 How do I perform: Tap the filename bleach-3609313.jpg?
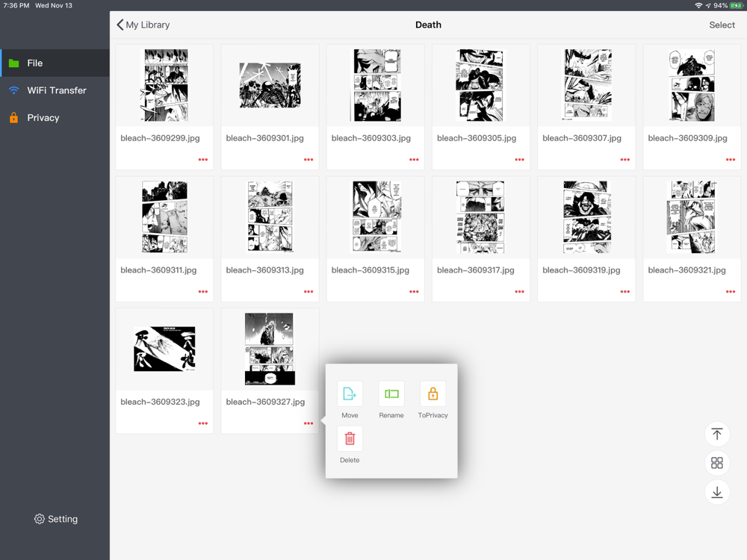265,270
